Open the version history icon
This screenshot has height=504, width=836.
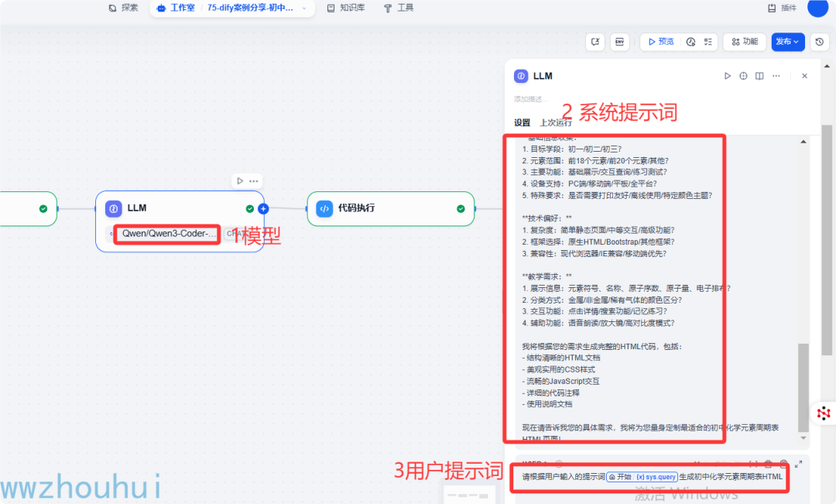pos(820,42)
